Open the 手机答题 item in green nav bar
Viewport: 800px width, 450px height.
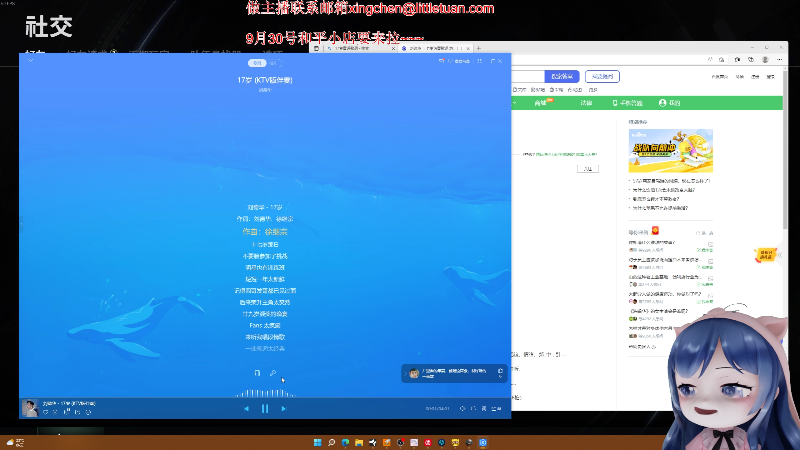pyautogui.click(x=627, y=103)
